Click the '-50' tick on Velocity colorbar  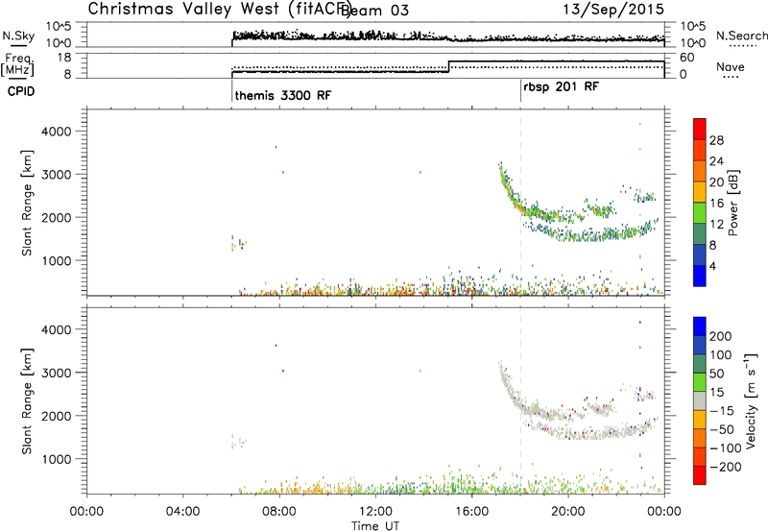(x=722, y=429)
